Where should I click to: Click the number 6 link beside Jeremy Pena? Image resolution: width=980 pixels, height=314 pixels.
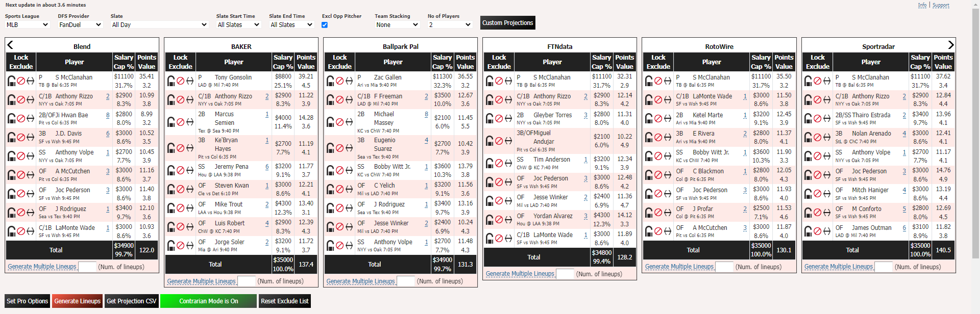[x=267, y=167]
